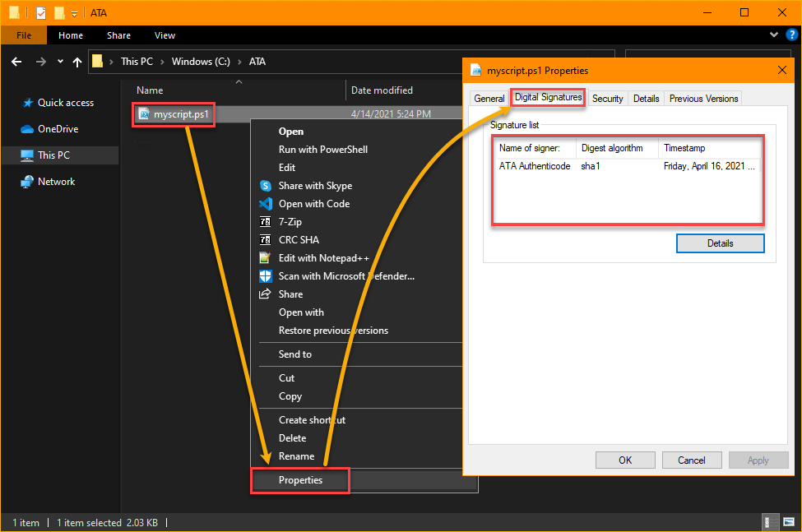Image resolution: width=802 pixels, height=532 pixels.
Task: Go up one folder level
Action: pos(77,62)
